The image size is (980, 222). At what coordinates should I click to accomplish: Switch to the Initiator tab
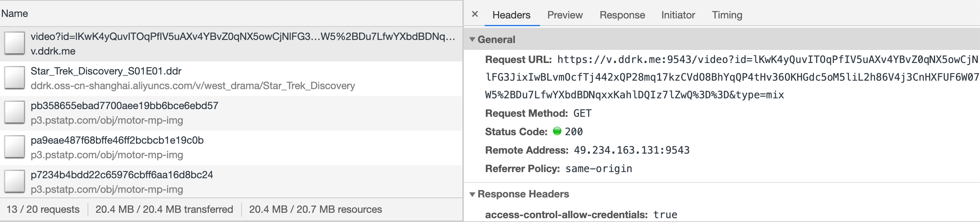[x=678, y=15]
